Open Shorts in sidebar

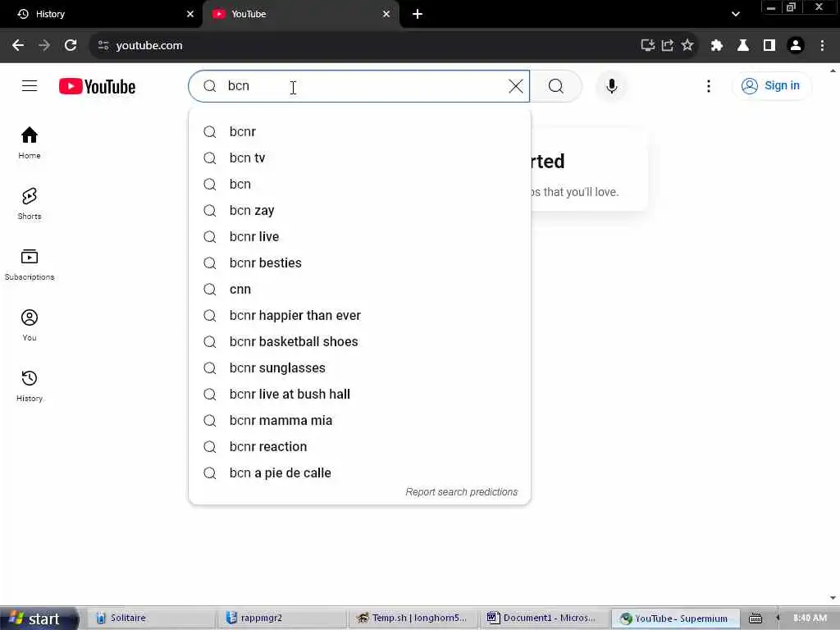point(30,203)
